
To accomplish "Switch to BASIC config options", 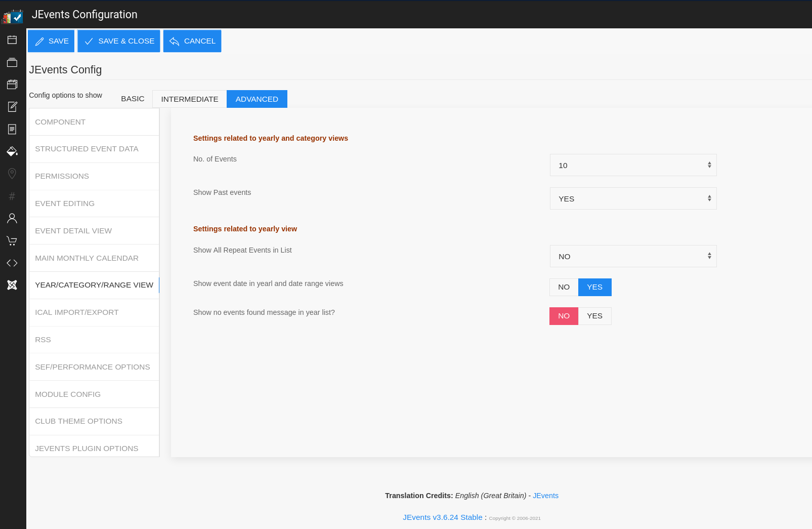I will pyautogui.click(x=133, y=99).
